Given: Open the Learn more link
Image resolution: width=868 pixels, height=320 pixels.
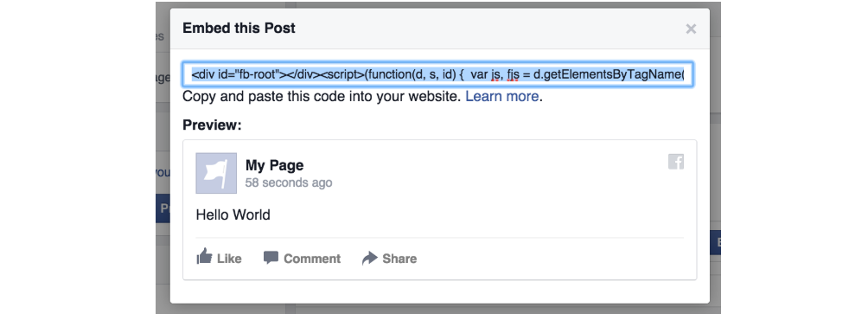Looking at the screenshot, I should (501, 96).
